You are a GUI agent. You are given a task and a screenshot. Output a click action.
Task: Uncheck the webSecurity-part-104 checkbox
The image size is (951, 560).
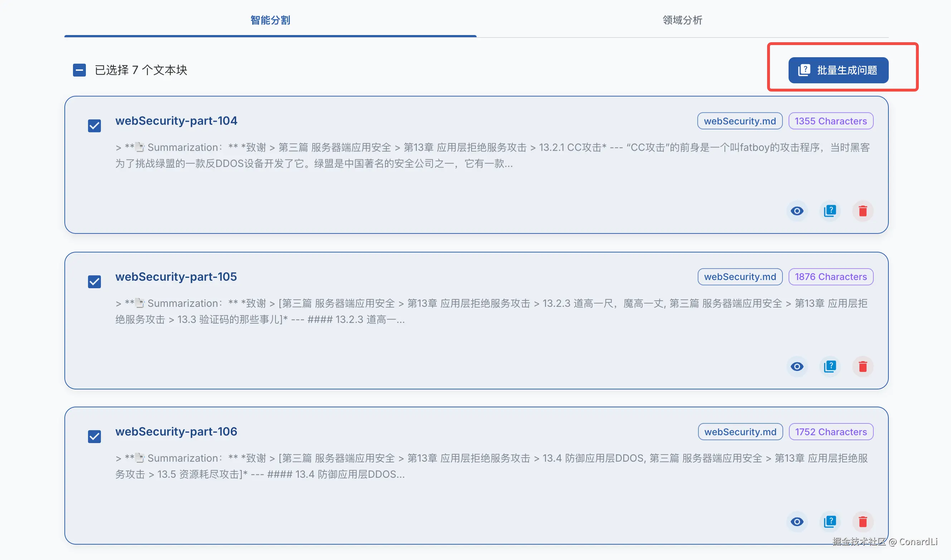pyautogui.click(x=94, y=126)
